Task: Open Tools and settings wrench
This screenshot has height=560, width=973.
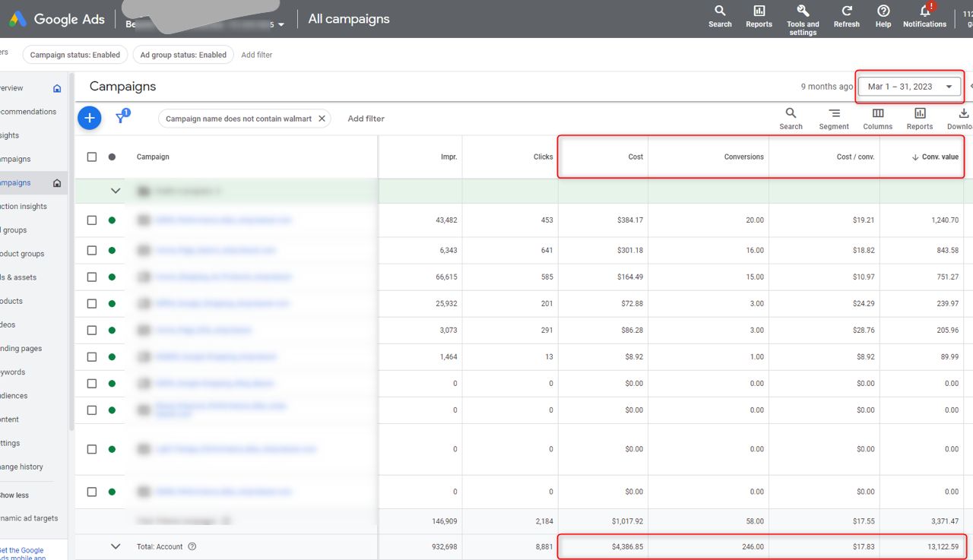Action: coord(802,11)
